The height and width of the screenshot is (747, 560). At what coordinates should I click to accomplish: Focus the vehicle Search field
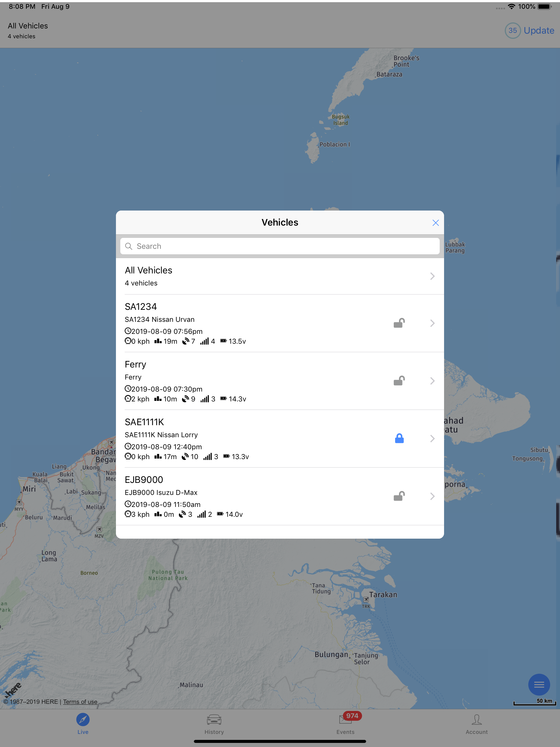280,246
